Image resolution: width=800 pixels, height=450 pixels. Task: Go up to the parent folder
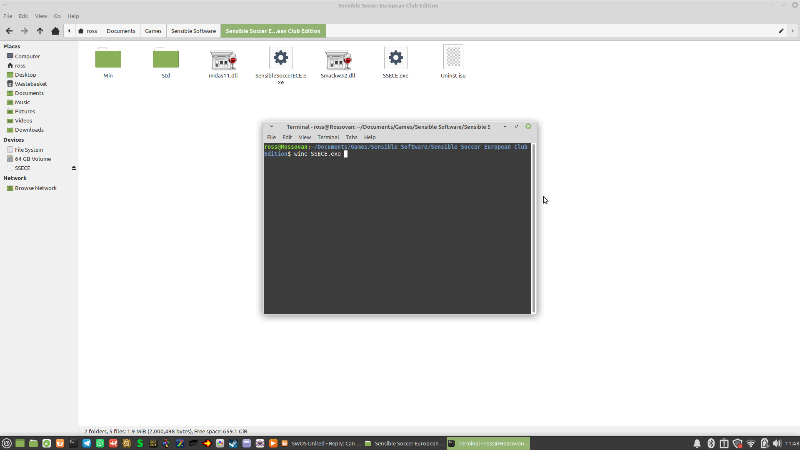[40, 31]
